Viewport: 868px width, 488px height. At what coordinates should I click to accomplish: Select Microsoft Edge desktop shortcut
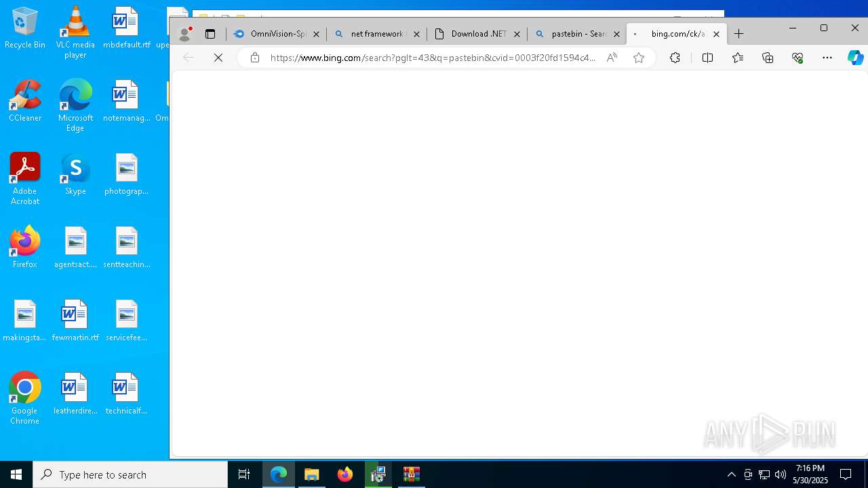[75, 106]
